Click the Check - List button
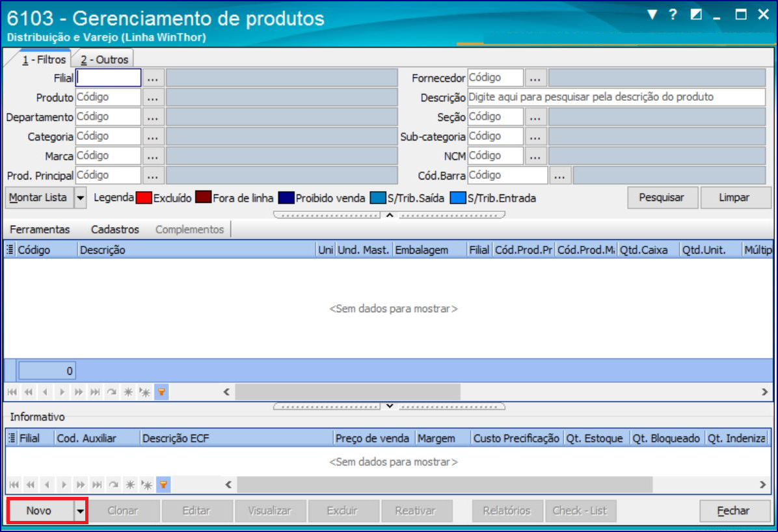Image resolution: width=778 pixels, height=532 pixels. click(581, 511)
